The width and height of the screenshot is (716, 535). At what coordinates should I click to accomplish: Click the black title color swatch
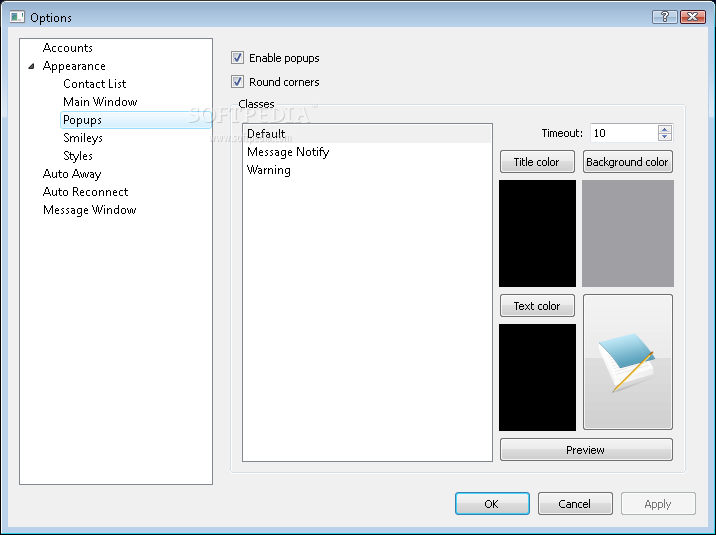537,233
